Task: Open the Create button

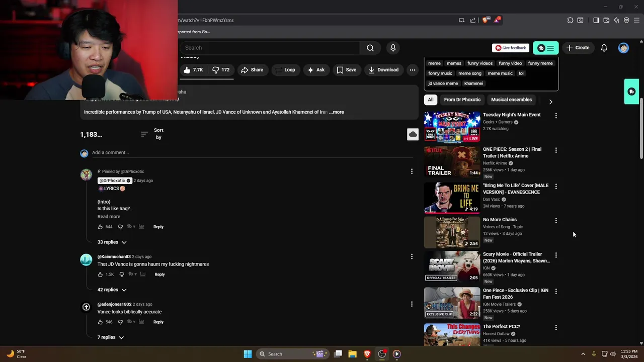Action: click(578, 48)
